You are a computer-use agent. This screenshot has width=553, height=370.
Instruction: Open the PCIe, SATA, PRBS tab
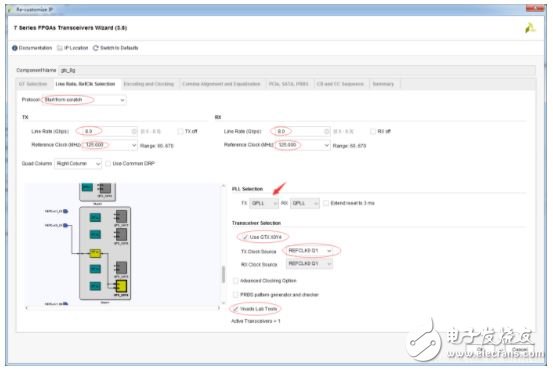coord(288,84)
